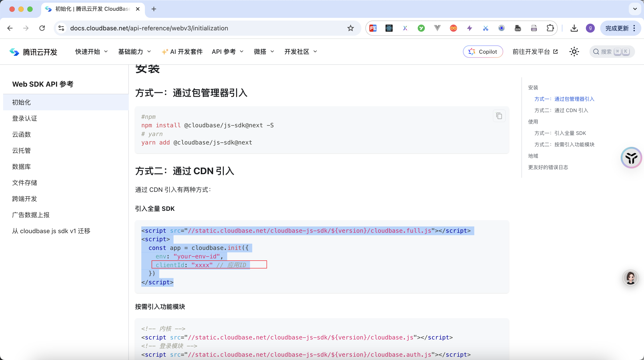Click the blue download-shield extension icon
The height and width of the screenshot is (360, 644).
point(502,28)
